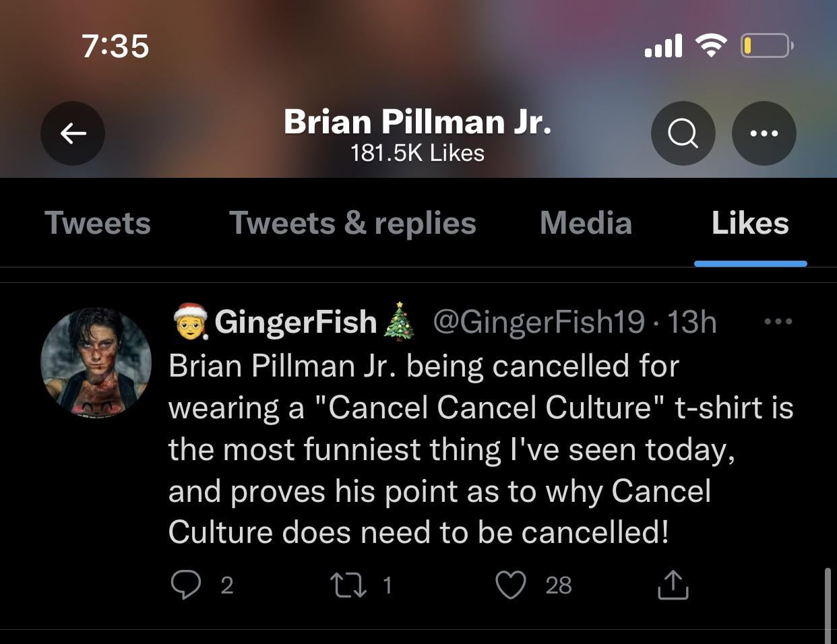Open the Tweets & replies tab

(352, 222)
